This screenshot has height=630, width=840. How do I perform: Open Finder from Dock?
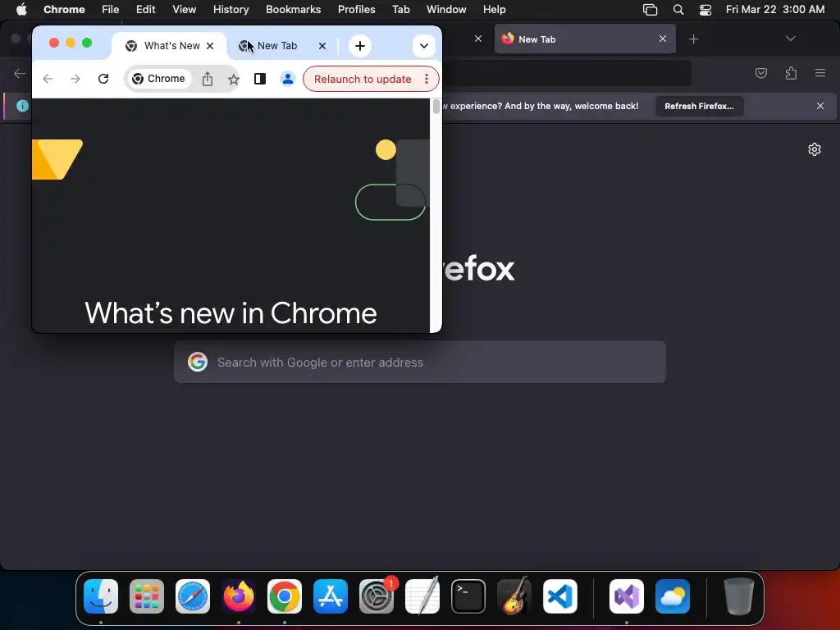coord(101,596)
